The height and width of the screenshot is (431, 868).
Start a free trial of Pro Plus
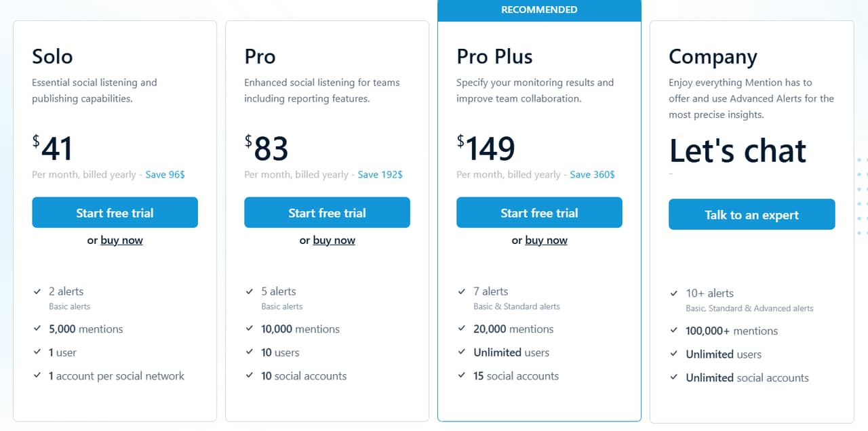[539, 212]
